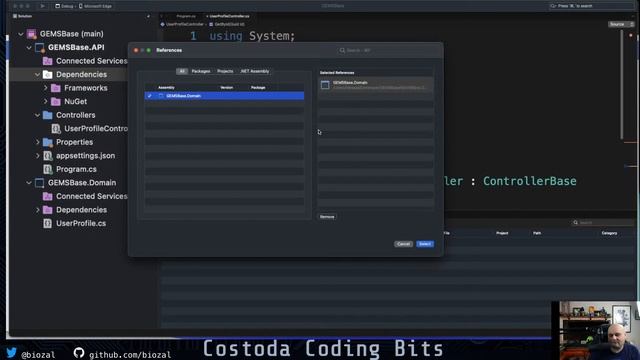Viewport: 640px width, 360px height.
Task: Click the Controllers folder icon
Action: point(47,115)
